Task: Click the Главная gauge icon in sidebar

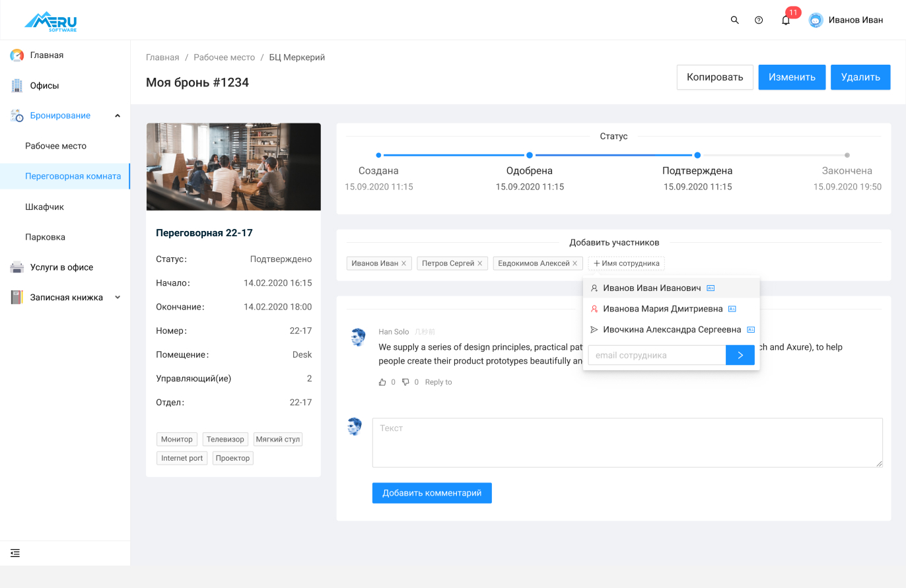Action: click(x=17, y=55)
